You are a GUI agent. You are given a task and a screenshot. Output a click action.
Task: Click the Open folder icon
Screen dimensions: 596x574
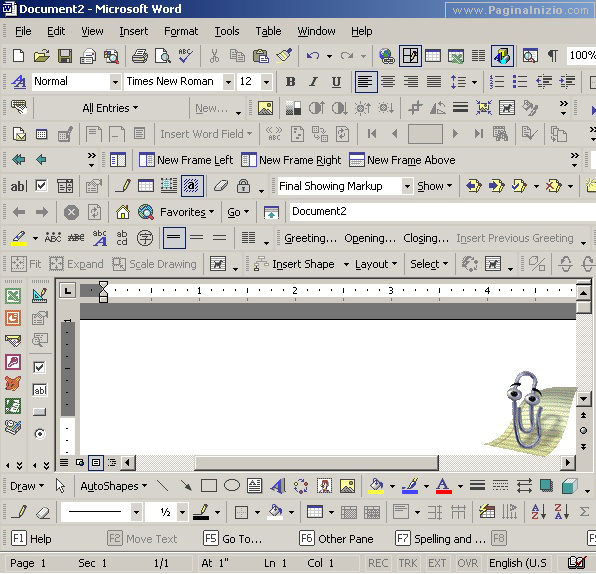click(41, 56)
